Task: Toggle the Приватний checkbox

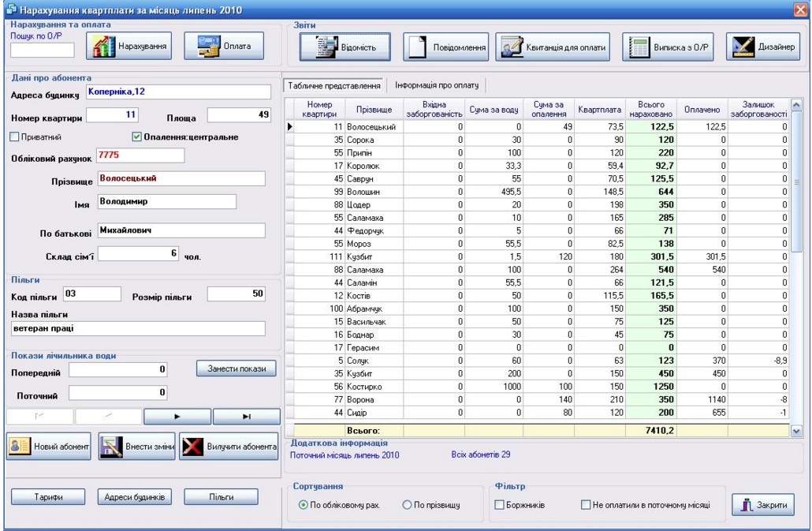Action: click(x=14, y=137)
